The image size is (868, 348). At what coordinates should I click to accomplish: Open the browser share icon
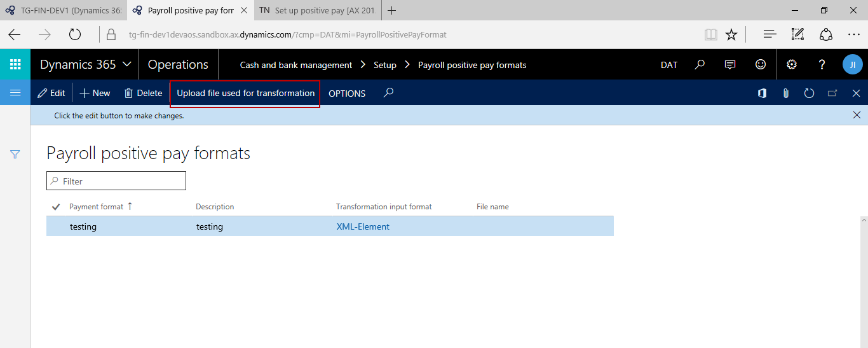coord(826,34)
